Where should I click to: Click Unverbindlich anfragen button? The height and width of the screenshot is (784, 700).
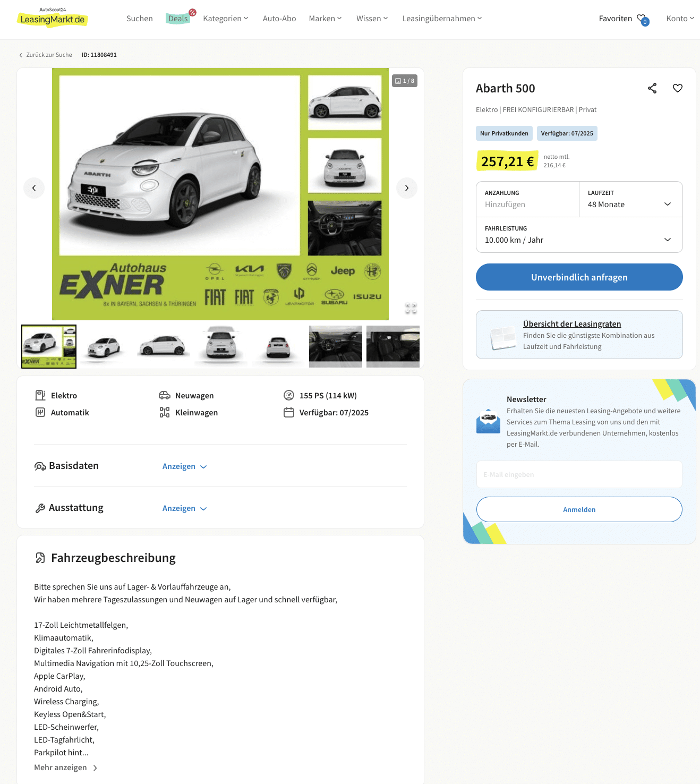579,277
